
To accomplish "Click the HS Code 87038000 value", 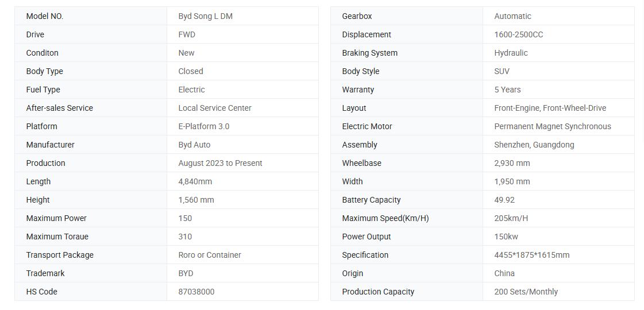I will point(196,292).
